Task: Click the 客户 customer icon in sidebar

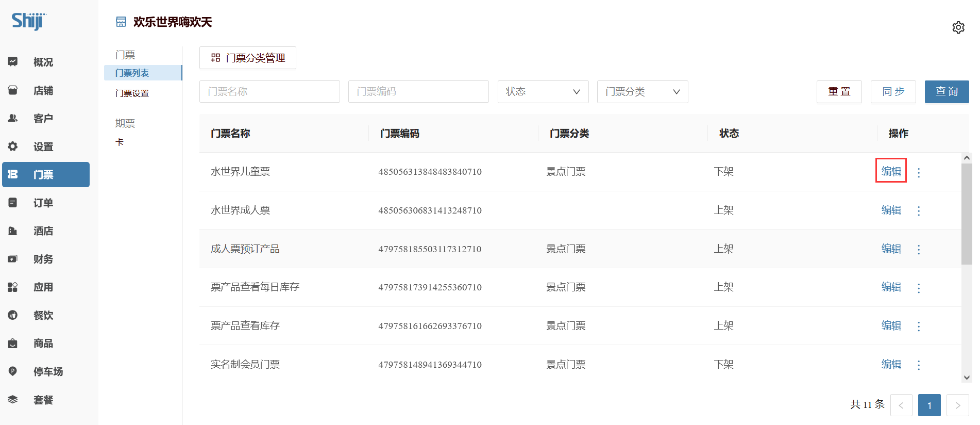Action: 13,118
